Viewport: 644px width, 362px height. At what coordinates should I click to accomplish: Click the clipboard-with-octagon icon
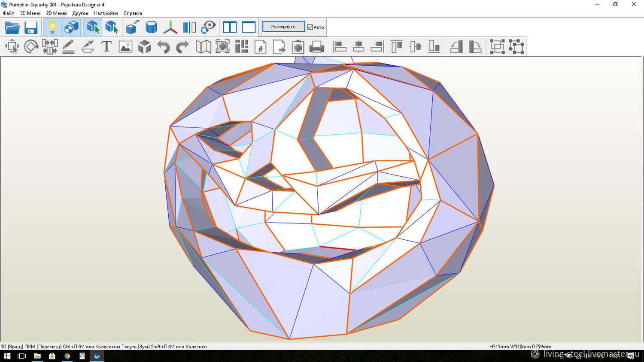[298, 46]
